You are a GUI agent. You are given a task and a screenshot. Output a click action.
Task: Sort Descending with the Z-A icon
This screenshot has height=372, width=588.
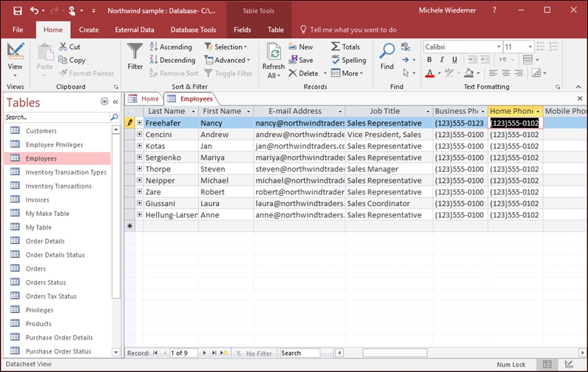pos(153,60)
